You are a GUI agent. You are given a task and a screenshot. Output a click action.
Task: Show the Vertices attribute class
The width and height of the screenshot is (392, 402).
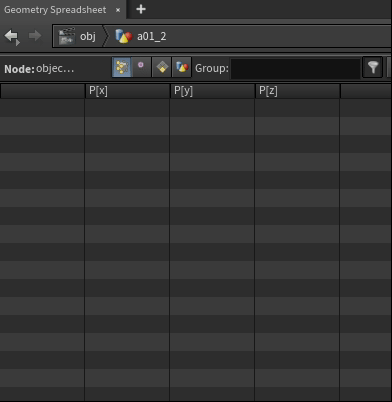point(141,67)
